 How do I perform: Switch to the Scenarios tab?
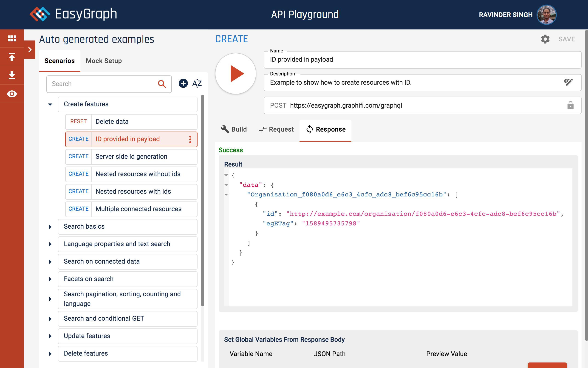click(x=59, y=60)
